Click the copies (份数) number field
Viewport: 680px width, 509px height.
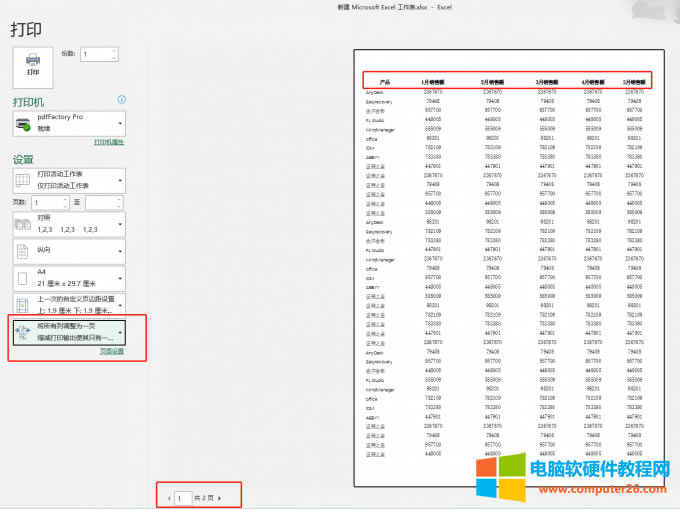click(95, 54)
